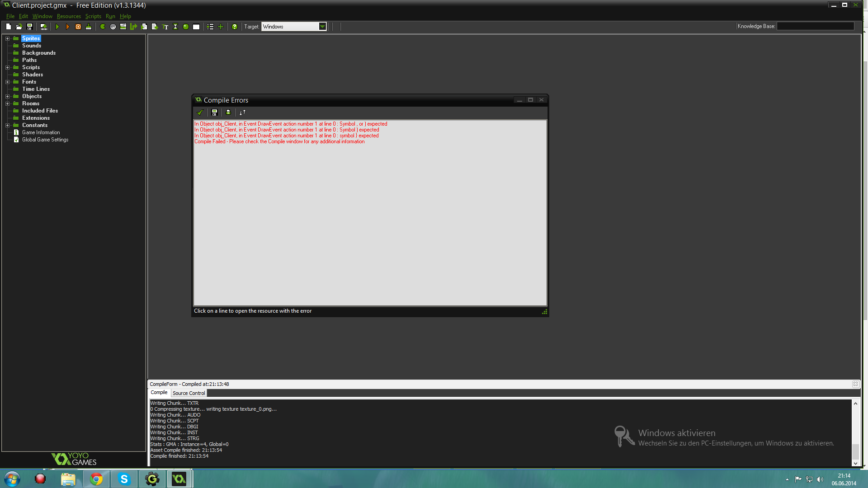Image resolution: width=868 pixels, height=488 pixels.
Task: Click the green checkmark in Compile Errors
Action: (200, 112)
